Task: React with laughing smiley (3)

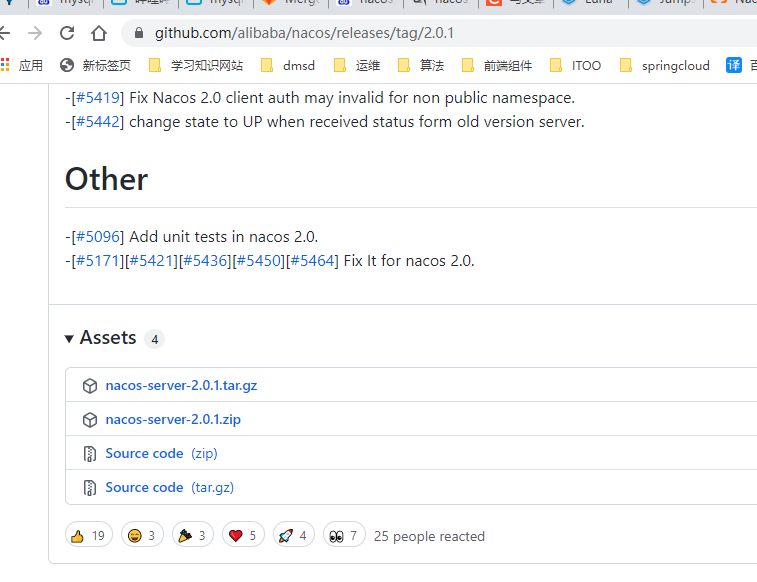Action: coord(142,535)
